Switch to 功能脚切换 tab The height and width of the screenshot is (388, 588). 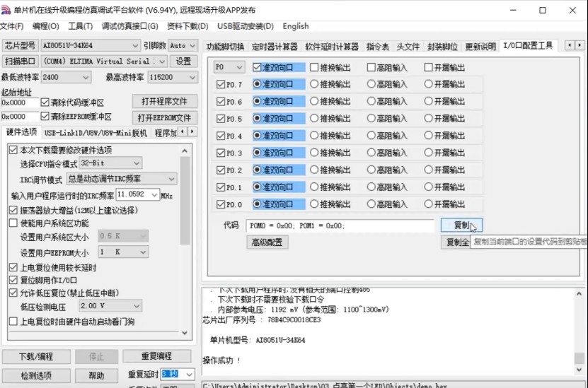click(225, 47)
